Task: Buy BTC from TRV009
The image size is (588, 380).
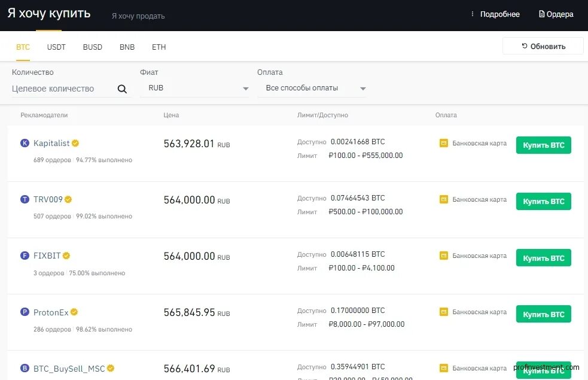Action: (x=543, y=202)
